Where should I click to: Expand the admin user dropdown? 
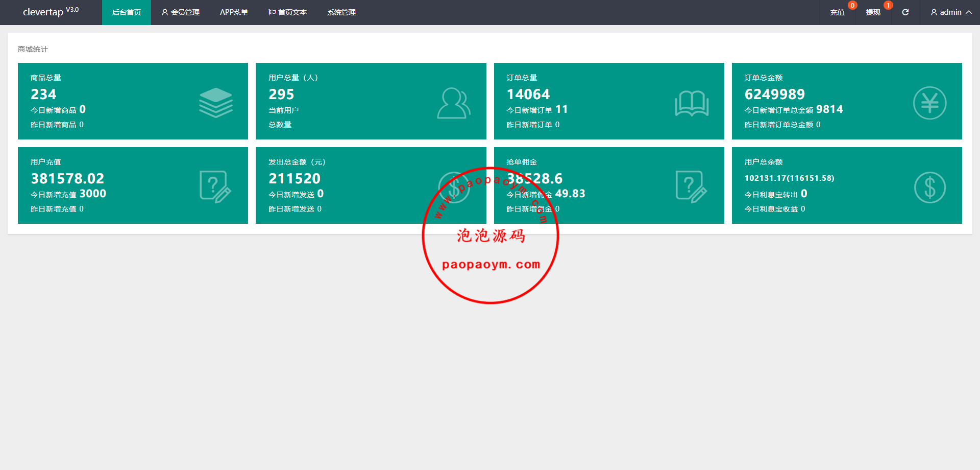tap(950, 12)
